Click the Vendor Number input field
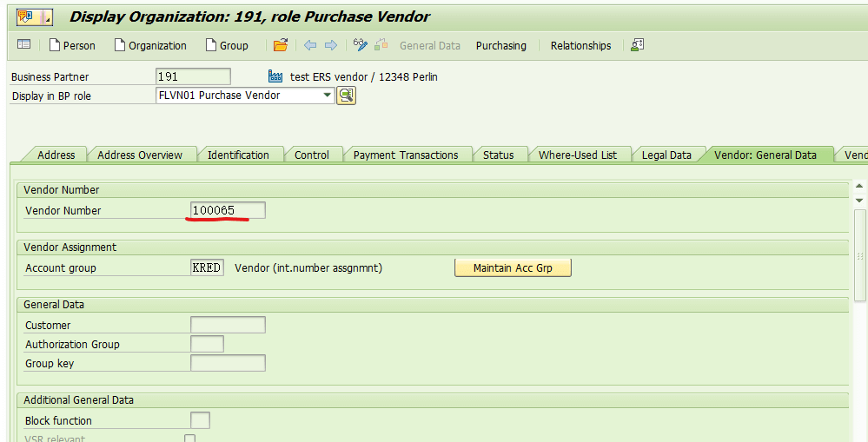 pos(228,210)
